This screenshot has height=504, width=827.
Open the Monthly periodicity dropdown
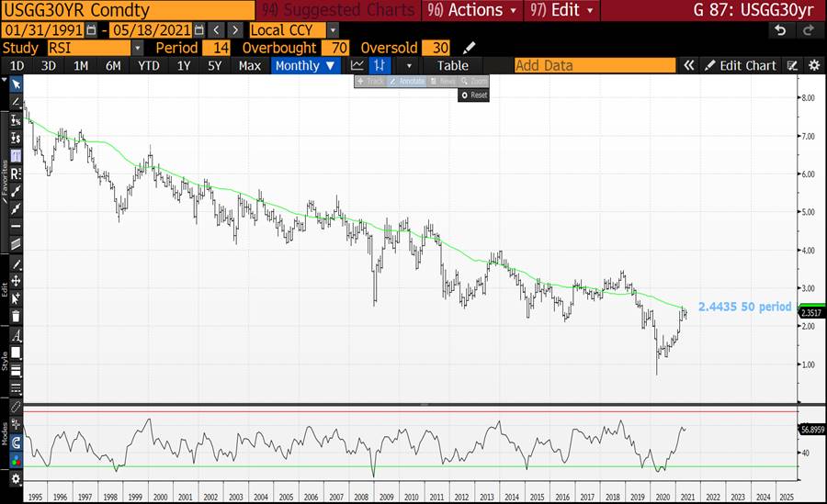(x=306, y=65)
